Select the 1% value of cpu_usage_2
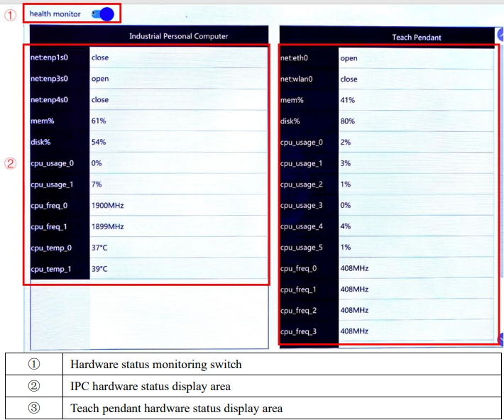 click(346, 184)
